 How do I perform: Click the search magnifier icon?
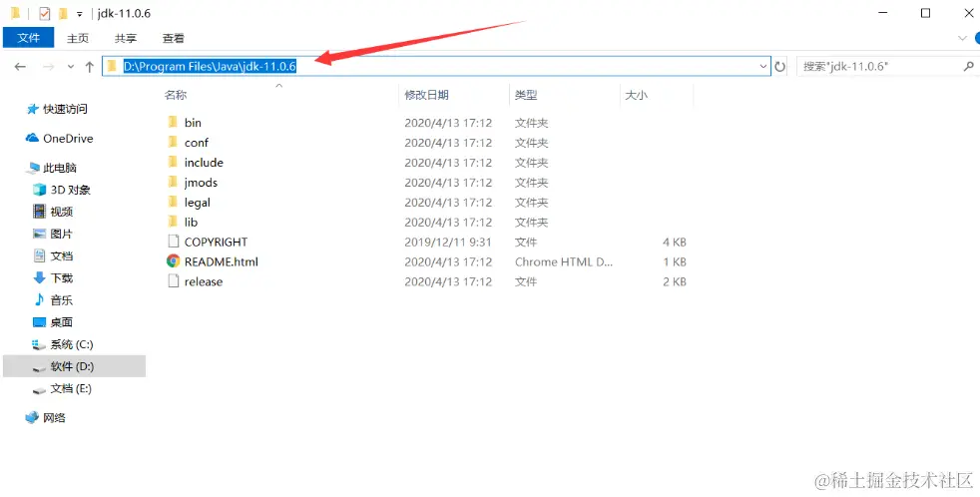(x=968, y=66)
